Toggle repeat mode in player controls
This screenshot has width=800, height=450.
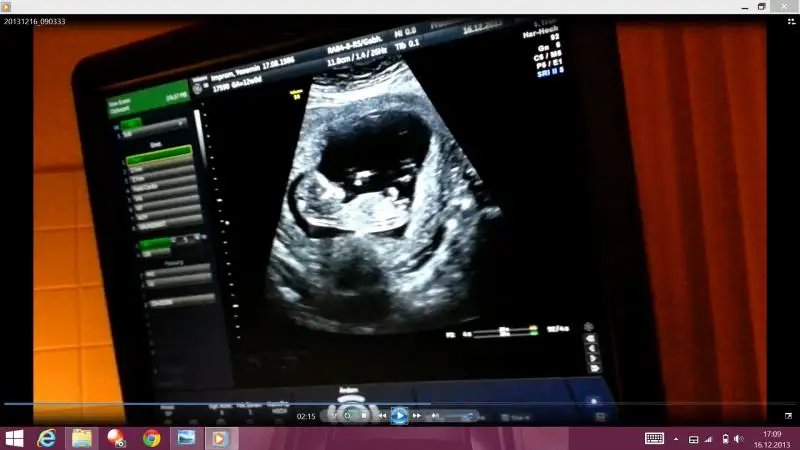coord(347,416)
